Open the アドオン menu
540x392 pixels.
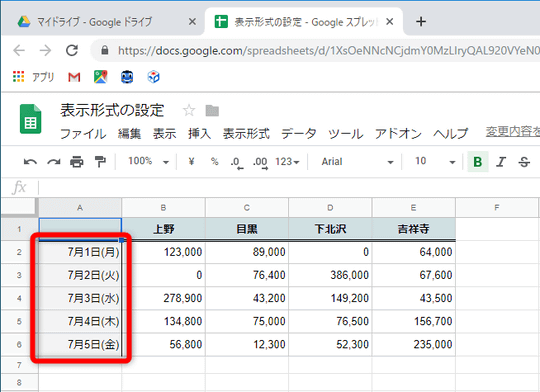tap(398, 134)
